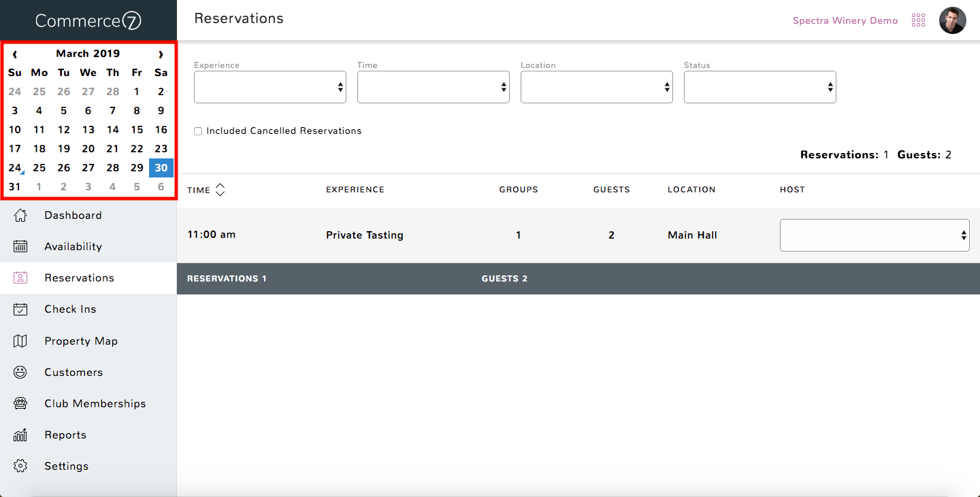Viewport: 980px width, 497px height.
Task: Click the Spectra Winery Demo link
Action: (845, 20)
